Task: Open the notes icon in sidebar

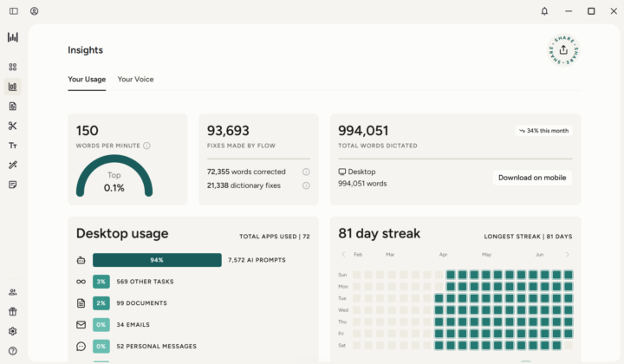Action: (13, 185)
